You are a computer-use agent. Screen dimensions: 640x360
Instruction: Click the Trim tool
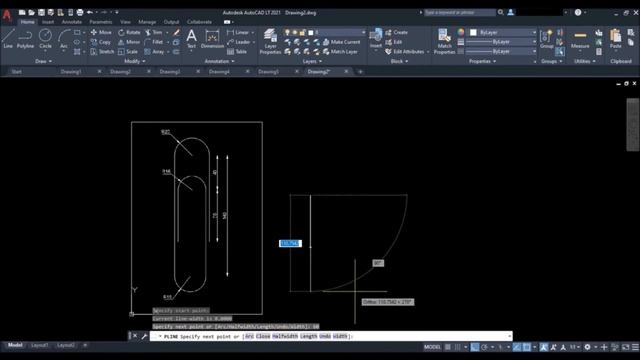pyautogui.click(x=153, y=32)
